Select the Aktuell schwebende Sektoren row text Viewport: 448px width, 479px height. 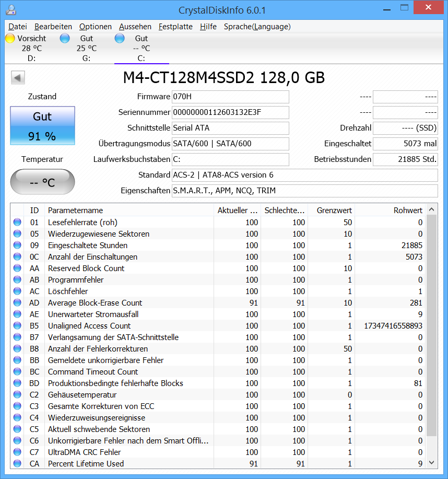coord(99,429)
